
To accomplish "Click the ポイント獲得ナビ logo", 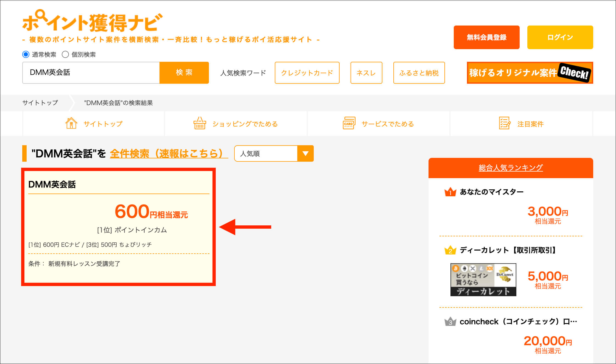I will (92, 21).
